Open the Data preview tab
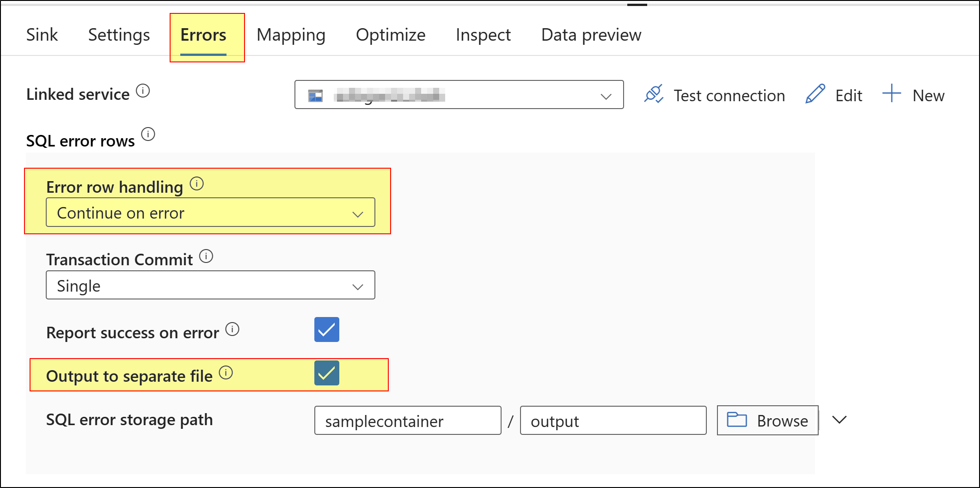980x488 pixels. pyautogui.click(x=591, y=35)
